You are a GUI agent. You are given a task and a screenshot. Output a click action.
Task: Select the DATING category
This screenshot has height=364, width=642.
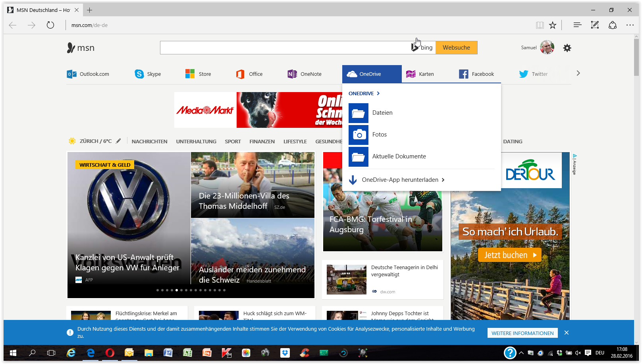(513, 141)
